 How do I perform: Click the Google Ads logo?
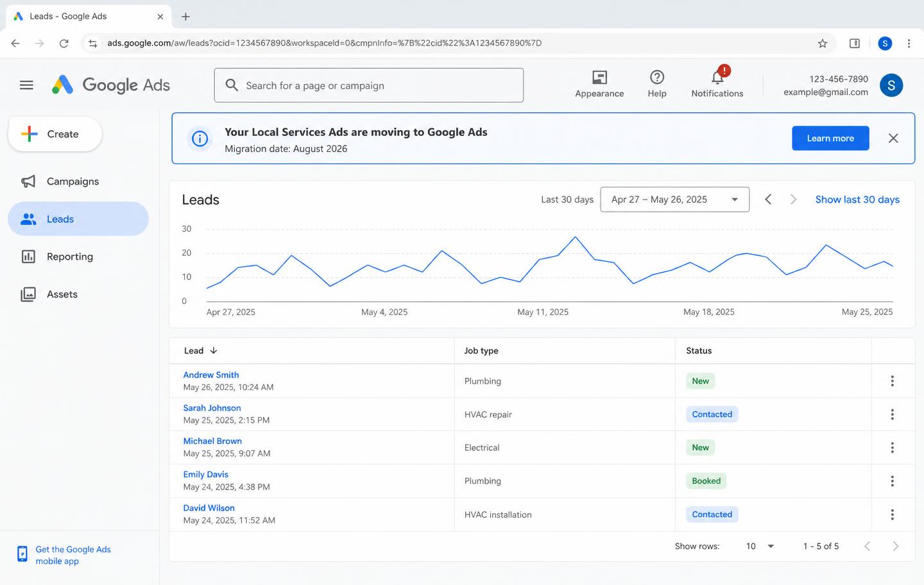pos(111,85)
